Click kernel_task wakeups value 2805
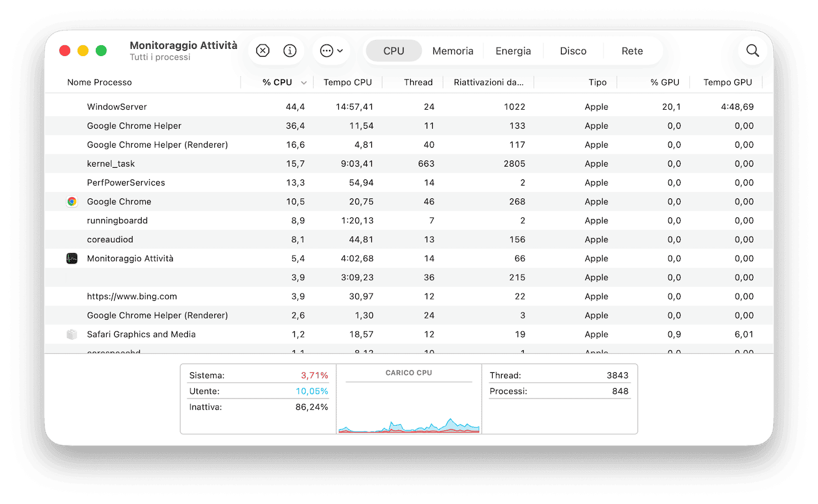818x504 pixels. (x=515, y=164)
